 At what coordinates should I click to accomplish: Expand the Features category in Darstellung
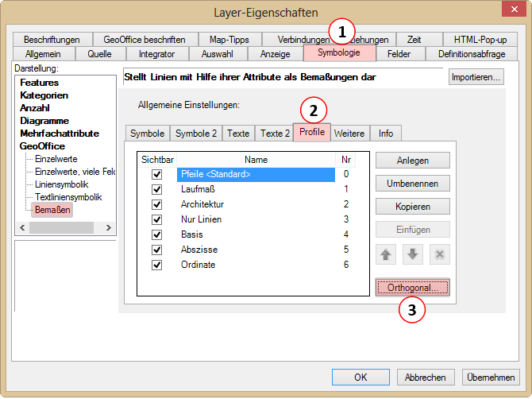pos(40,83)
